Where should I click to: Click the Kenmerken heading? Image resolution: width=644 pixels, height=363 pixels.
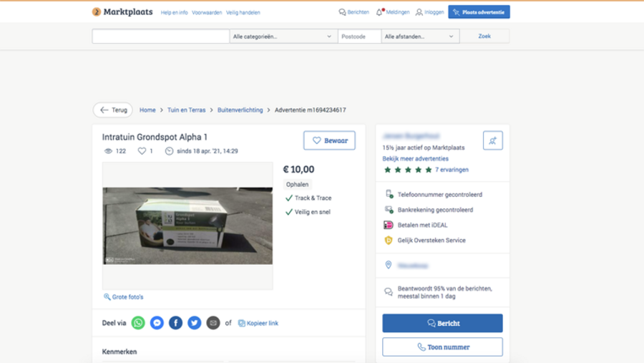coord(119,352)
